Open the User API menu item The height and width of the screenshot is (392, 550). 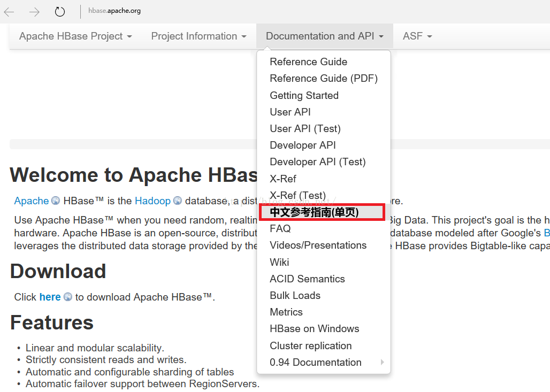[x=290, y=112]
